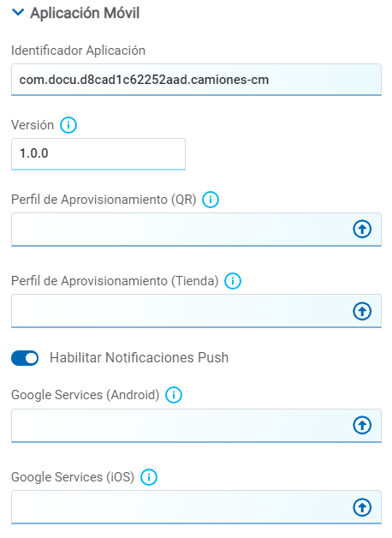Open info for Perfil de Aprovisionamiento (Tienda)
Viewport: 392px width, 538px height.
233,281
